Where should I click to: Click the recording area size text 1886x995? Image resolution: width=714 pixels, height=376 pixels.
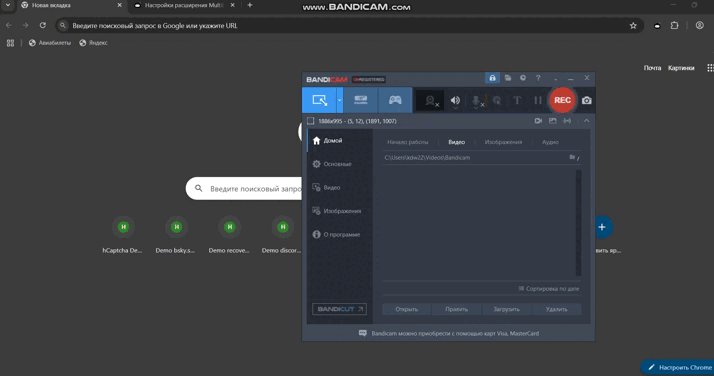[357, 122]
